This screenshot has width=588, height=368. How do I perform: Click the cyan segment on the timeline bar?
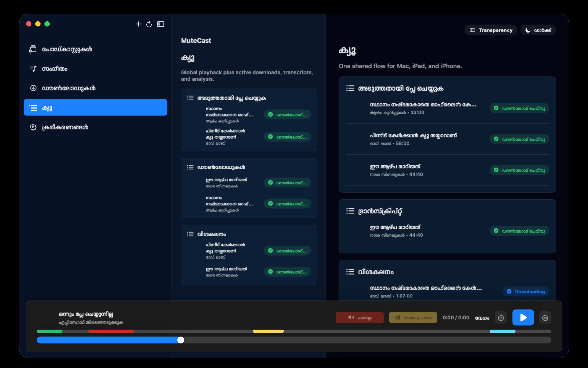[502, 331]
